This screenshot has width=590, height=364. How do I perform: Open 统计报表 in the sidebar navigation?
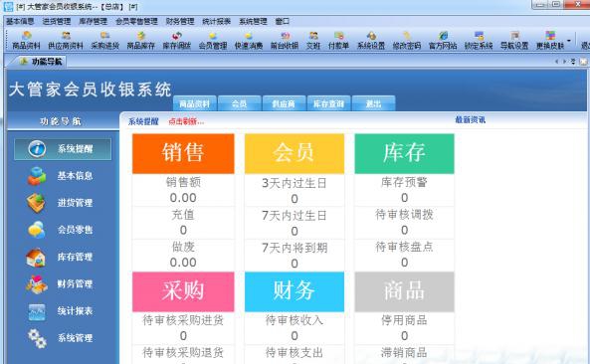[x=61, y=311]
